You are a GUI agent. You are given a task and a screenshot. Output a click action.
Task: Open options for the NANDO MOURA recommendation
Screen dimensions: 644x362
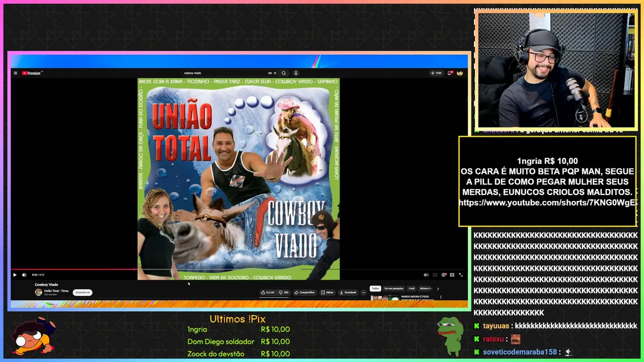(x=441, y=297)
